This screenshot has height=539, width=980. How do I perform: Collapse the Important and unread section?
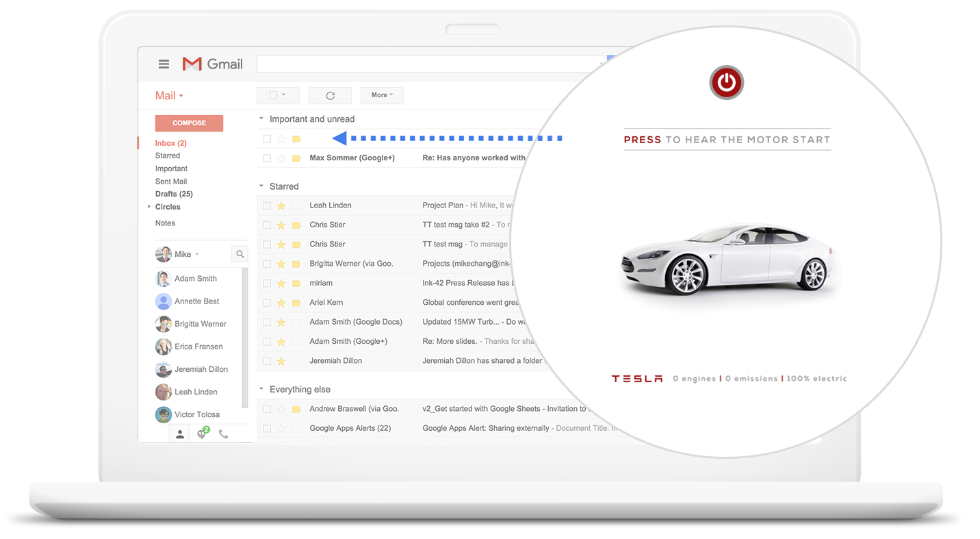(261, 119)
